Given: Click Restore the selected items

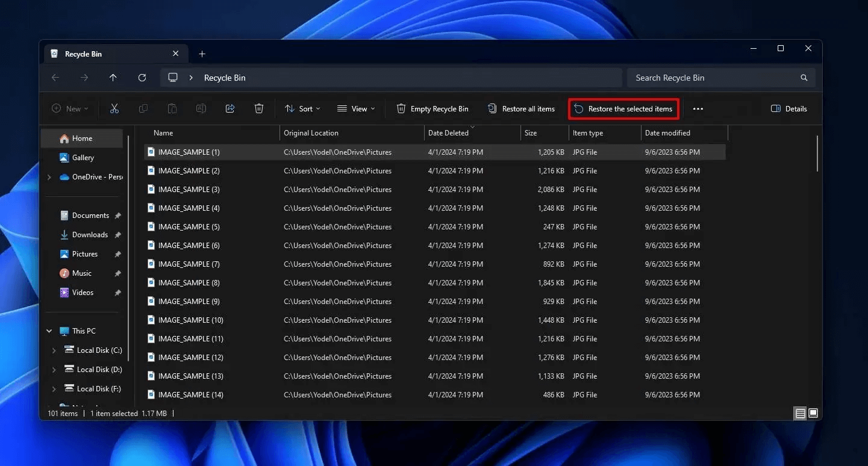Looking at the screenshot, I should click(623, 108).
